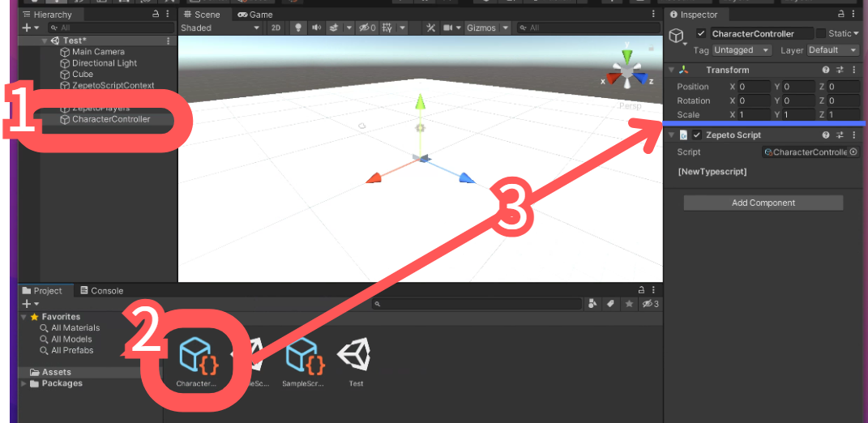Open scene effects dropdown arrow
The image size is (868, 423).
348,28
